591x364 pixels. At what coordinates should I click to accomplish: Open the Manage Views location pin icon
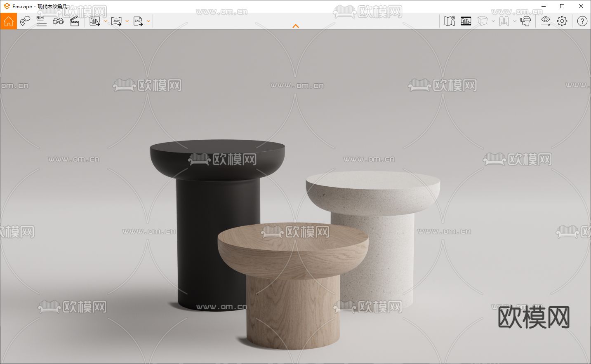click(25, 21)
